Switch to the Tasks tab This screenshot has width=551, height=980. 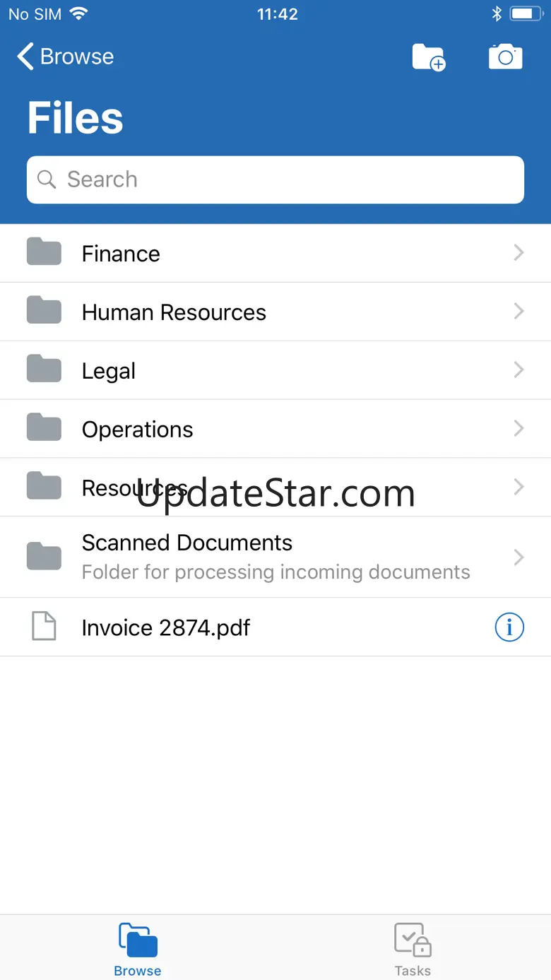[x=413, y=949]
